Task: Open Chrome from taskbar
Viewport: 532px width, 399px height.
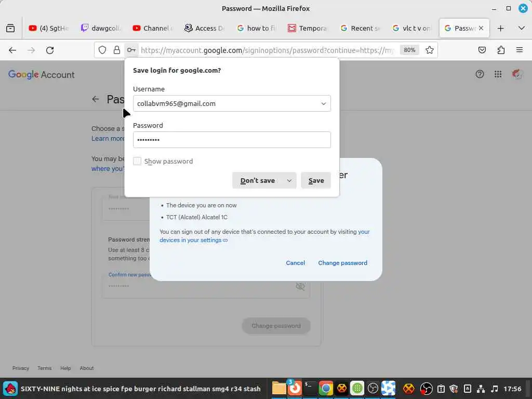Action: coord(326,389)
